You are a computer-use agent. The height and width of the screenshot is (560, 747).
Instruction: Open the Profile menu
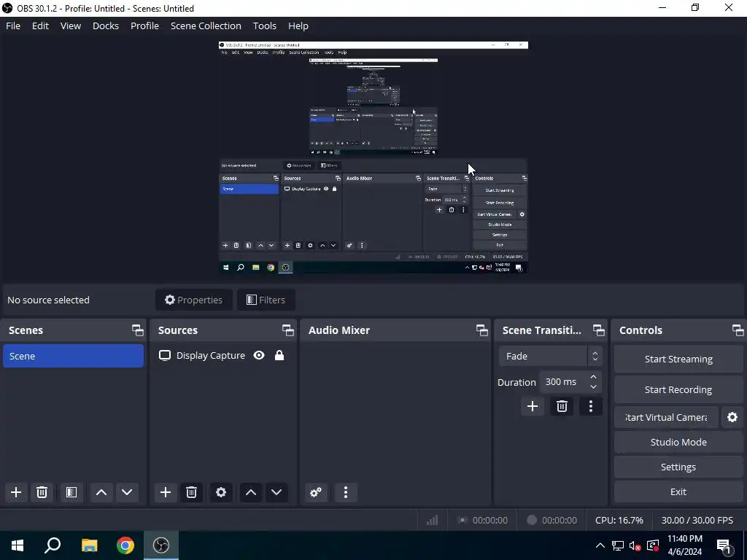pyautogui.click(x=145, y=26)
